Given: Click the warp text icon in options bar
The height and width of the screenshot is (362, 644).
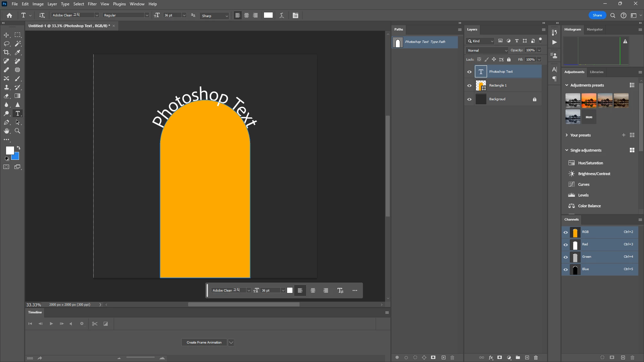Looking at the screenshot, I should coord(282,15).
